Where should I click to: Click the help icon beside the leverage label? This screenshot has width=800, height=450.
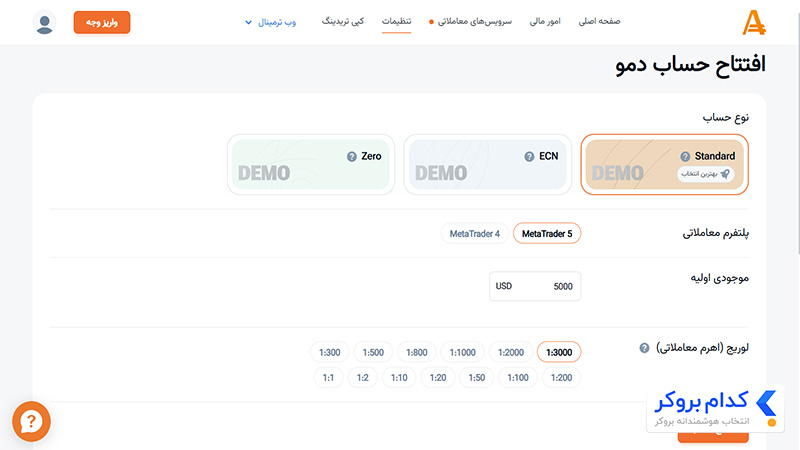[644, 348]
